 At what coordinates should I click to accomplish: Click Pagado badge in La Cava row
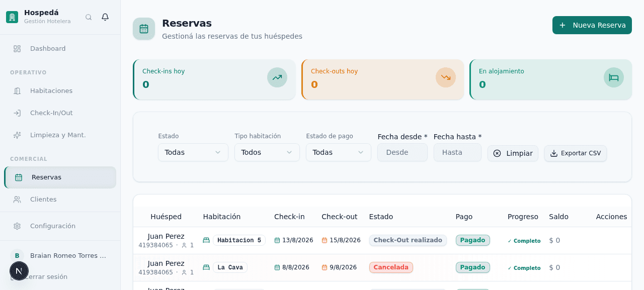coord(473,267)
